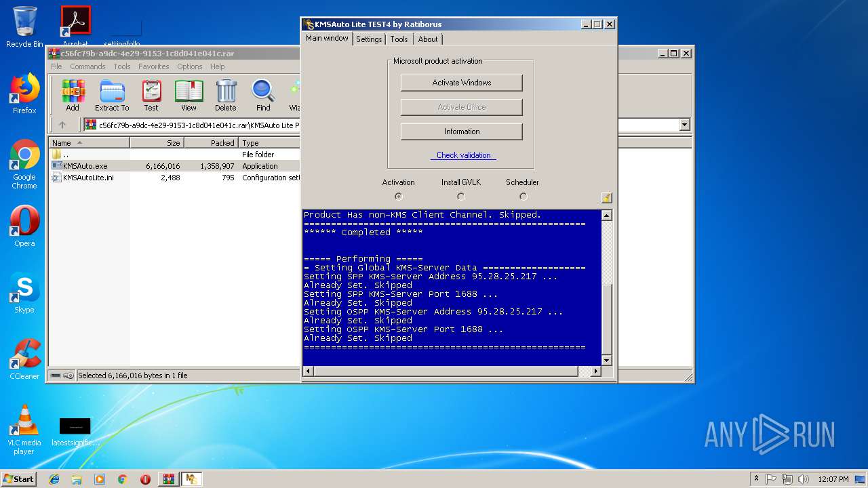Click Type column header in WinRAR

click(269, 143)
